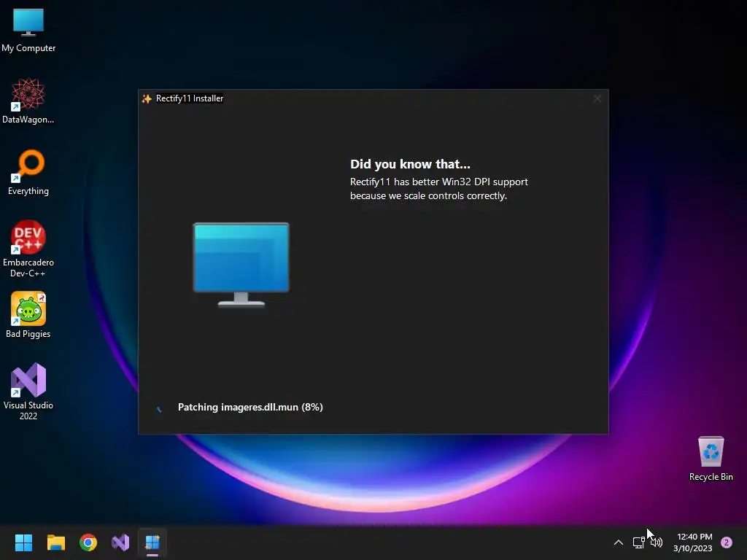Launch Google Chrome from taskbar
This screenshot has width=747, height=560.
[x=88, y=542]
